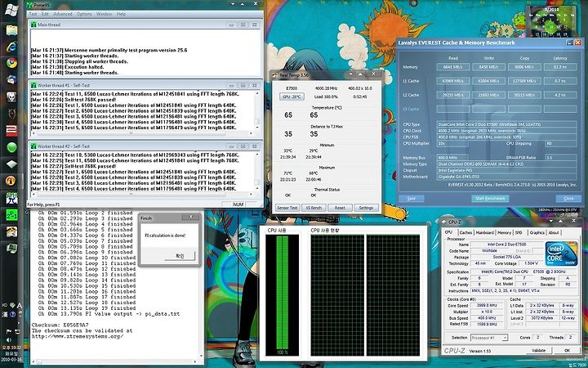
Task: Switch to the Mainboard tab in CPU-Z
Action: coord(485,233)
